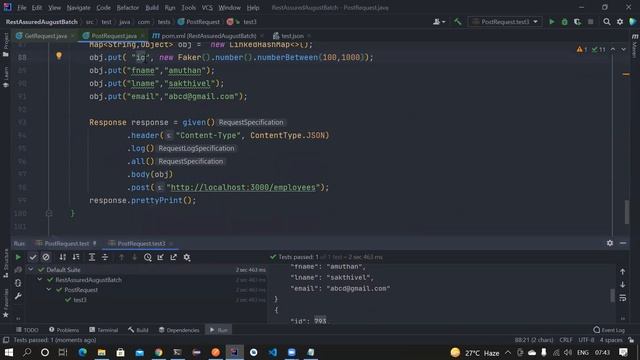The height and width of the screenshot is (360, 640).
Task: Click the editor vertical scrollbar thumb
Action: [627, 211]
